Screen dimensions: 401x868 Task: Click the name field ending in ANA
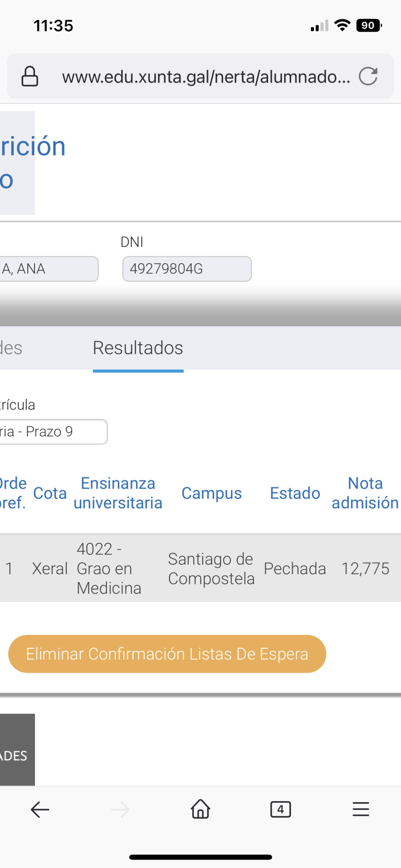click(49, 269)
